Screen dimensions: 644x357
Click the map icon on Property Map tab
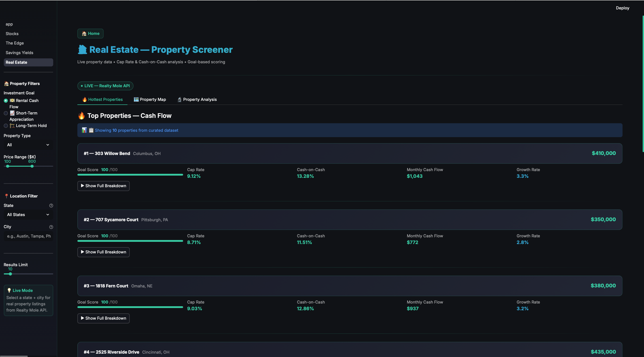[136, 100]
